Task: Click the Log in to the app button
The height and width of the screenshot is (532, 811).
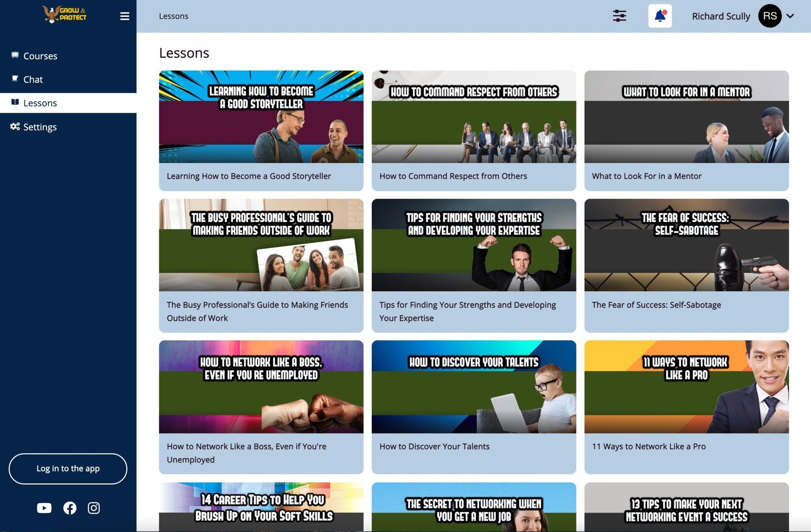Action: click(68, 469)
